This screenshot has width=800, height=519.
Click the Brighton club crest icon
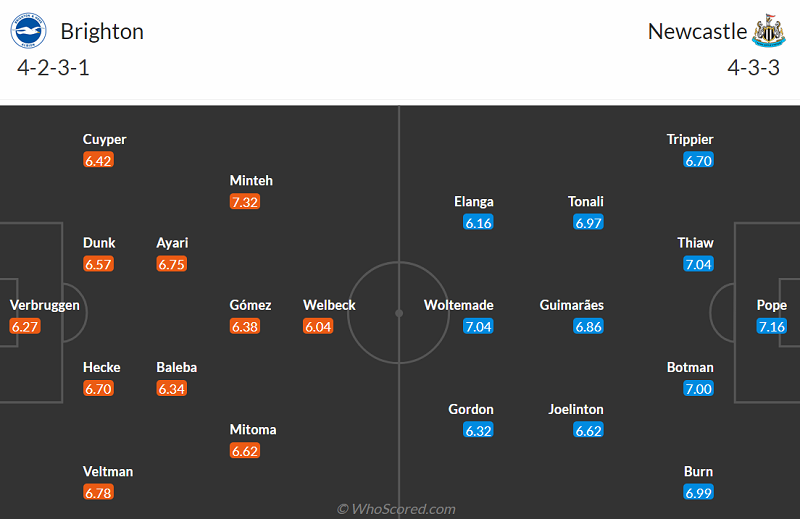tap(29, 31)
